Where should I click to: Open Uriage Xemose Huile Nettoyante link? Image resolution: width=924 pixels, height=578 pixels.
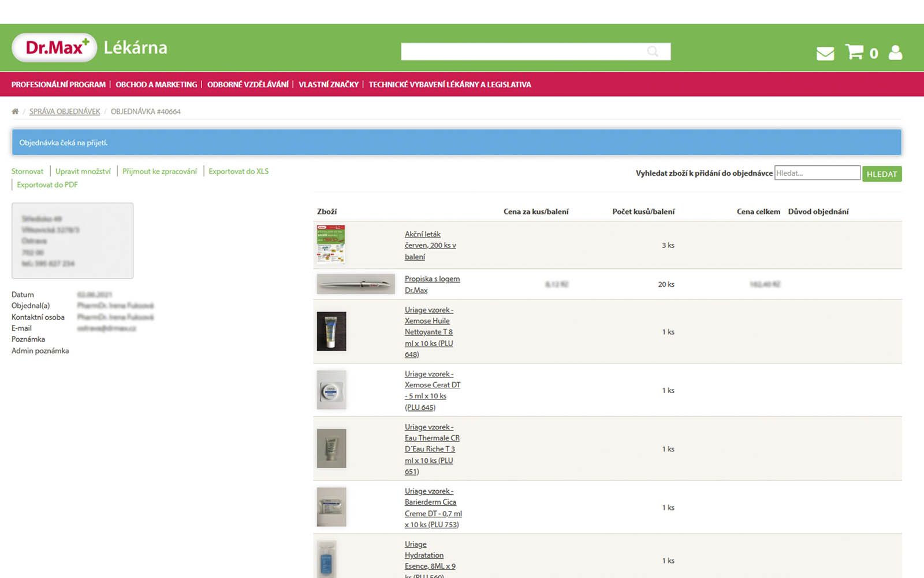coord(429,332)
